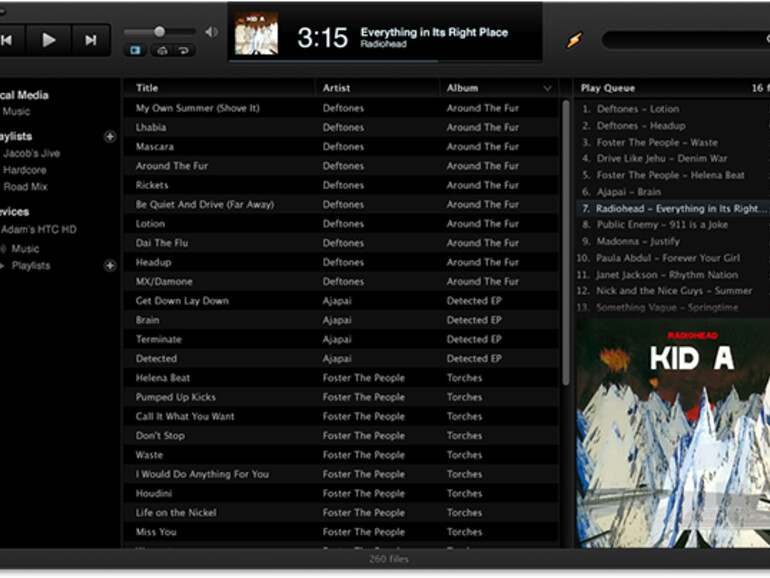The width and height of the screenshot is (770, 578).
Task: Click the large Kid A album artwork
Action: [x=673, y=432]
